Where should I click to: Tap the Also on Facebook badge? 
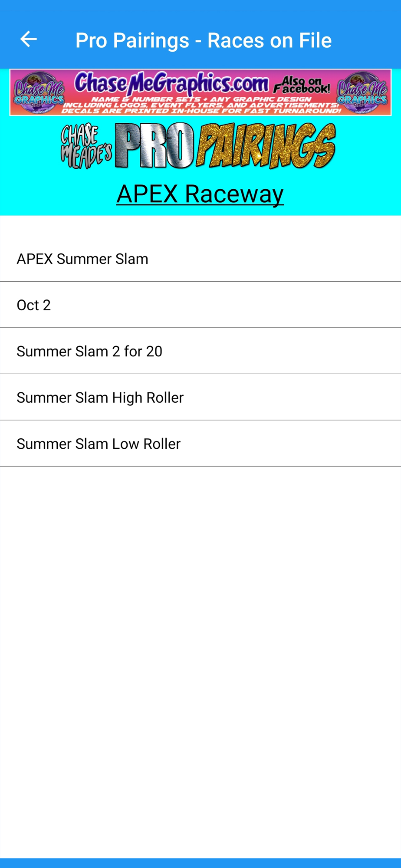(x=302, y=85)
